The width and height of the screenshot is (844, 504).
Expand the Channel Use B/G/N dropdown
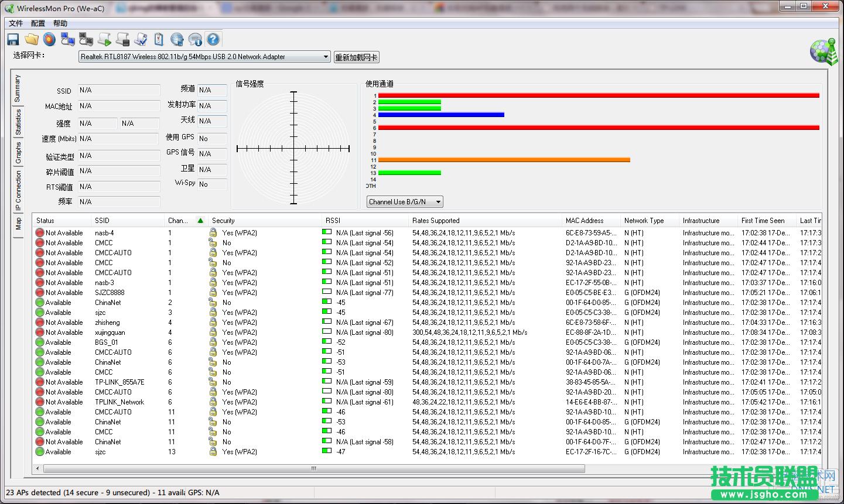(405, 202)
